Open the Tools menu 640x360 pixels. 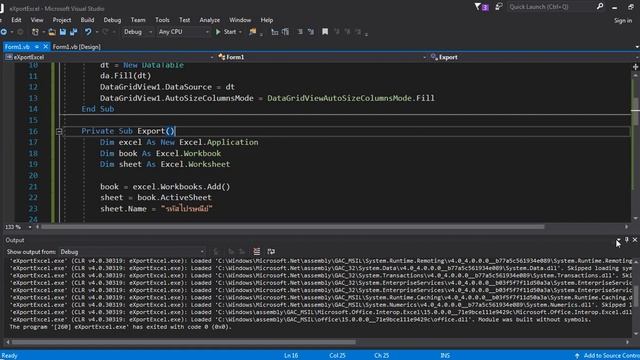tap(162, 20)
